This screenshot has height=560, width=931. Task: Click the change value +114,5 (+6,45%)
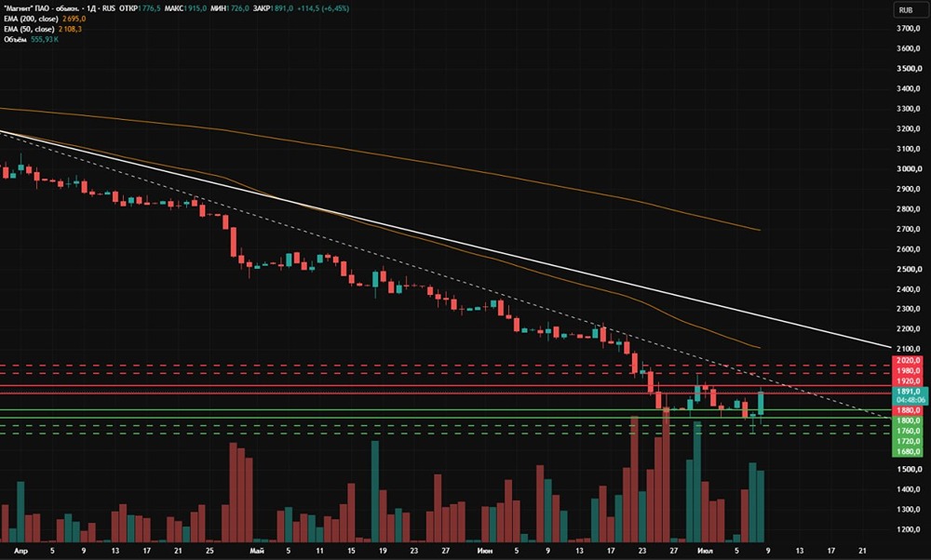pyautogui.click(x=323, y=9)
